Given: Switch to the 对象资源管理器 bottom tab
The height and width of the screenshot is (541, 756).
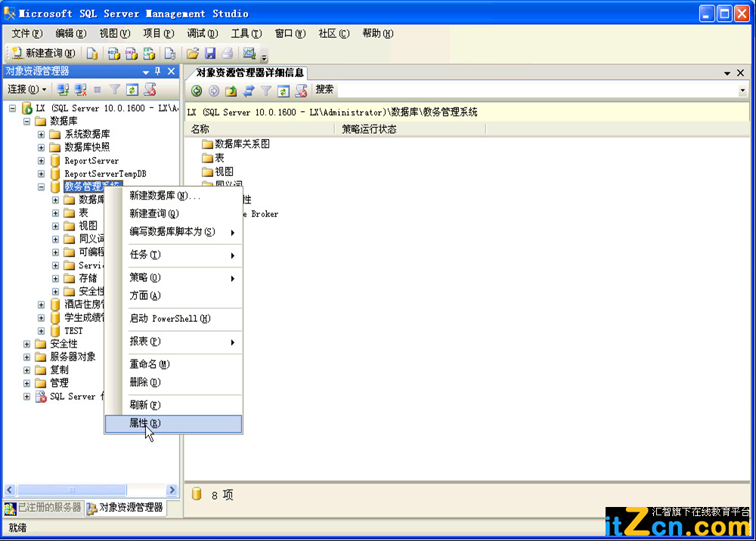Looking at the screenshot, I should pos(125,508).
